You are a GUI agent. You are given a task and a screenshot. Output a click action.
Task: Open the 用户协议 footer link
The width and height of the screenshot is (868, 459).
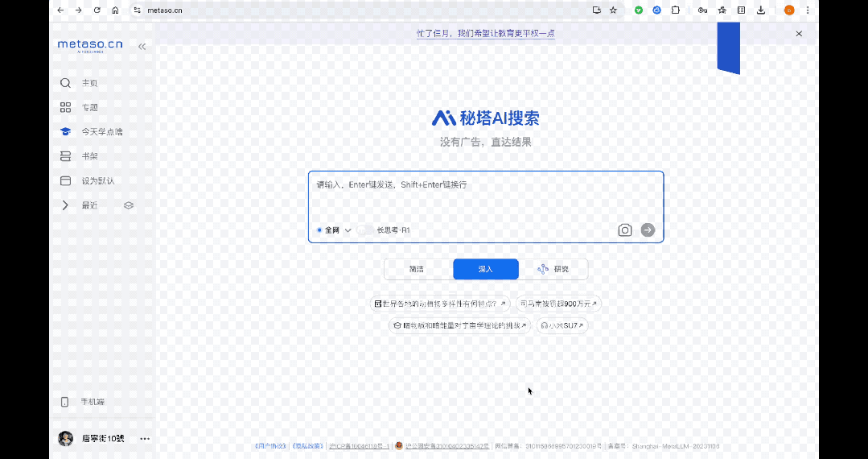(271, 446)
